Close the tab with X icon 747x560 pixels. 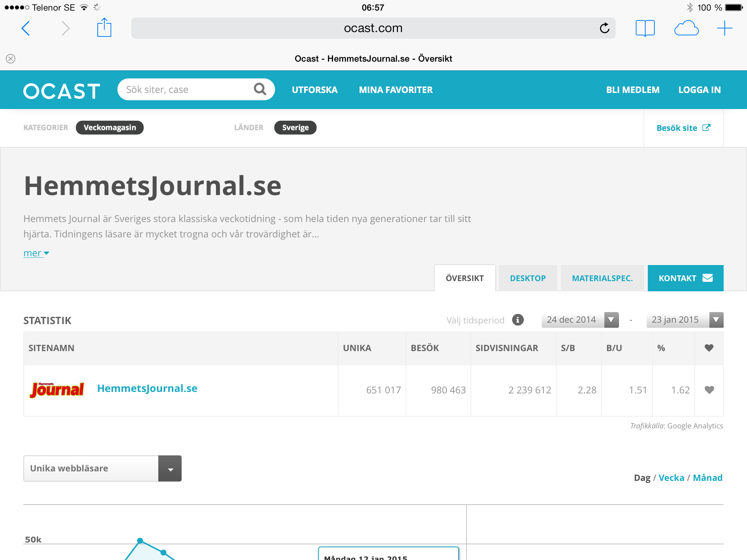pyautogui.click(x=11, y=59)
